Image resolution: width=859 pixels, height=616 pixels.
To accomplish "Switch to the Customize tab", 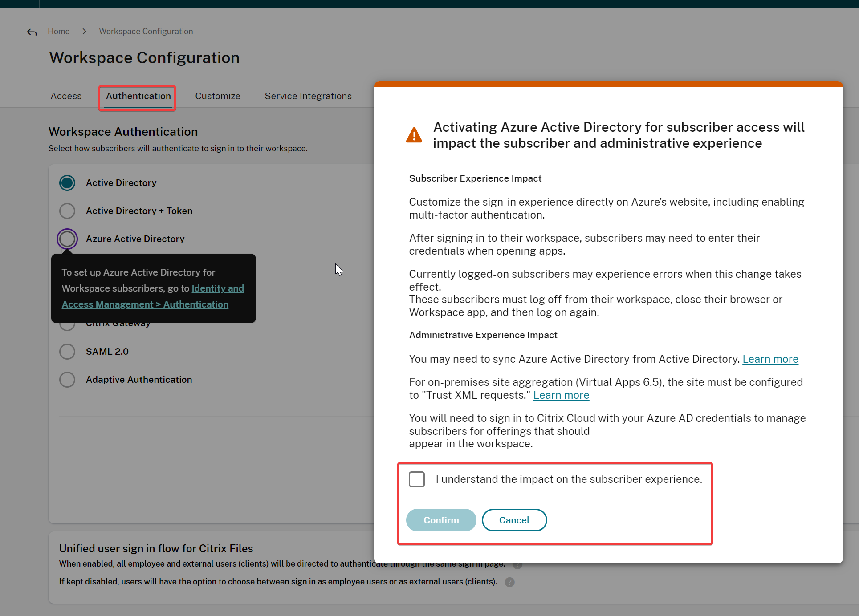I will coord(218,96).
